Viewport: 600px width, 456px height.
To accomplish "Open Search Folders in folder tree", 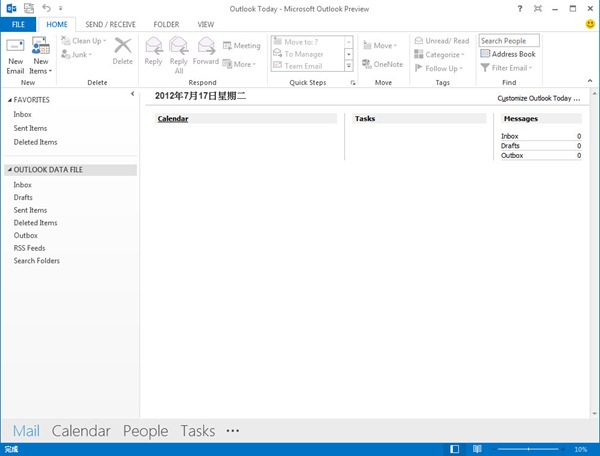I will 36,261.
